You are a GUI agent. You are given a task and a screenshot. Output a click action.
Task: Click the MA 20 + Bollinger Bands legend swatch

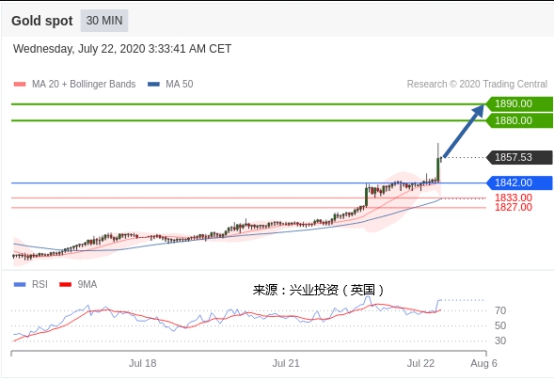(19, 84)
